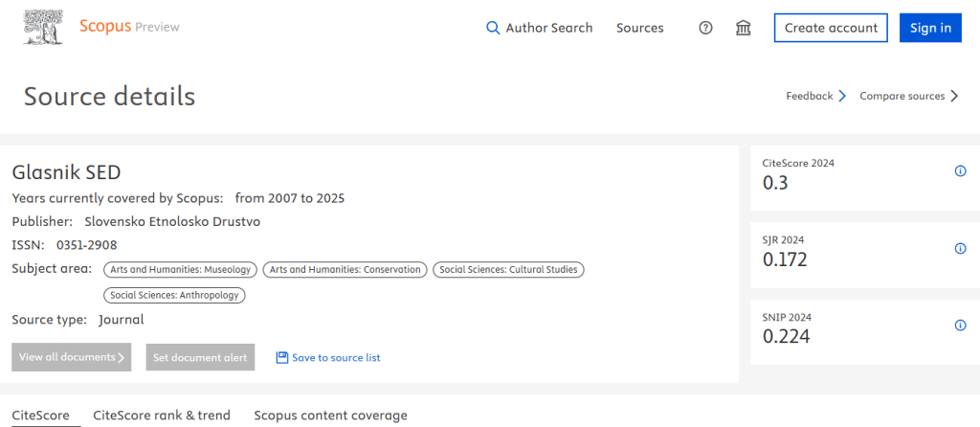Click the Author Search magnifier icon
The image size is (980, 427).
click(493, 28)
